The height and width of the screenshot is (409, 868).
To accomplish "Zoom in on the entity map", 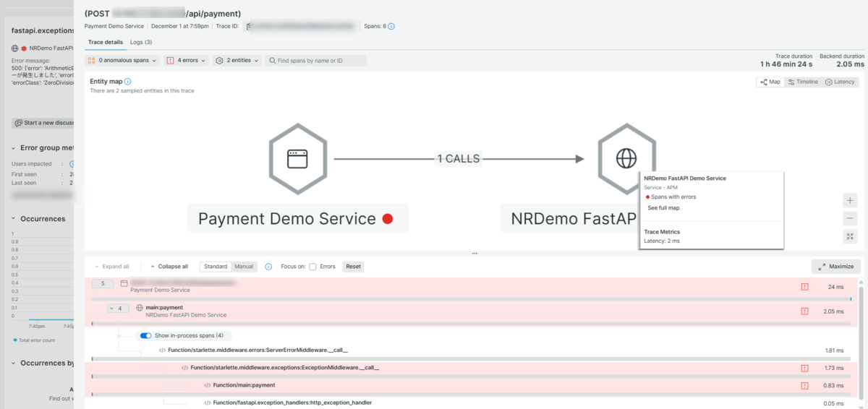I will tap(850, 200).
